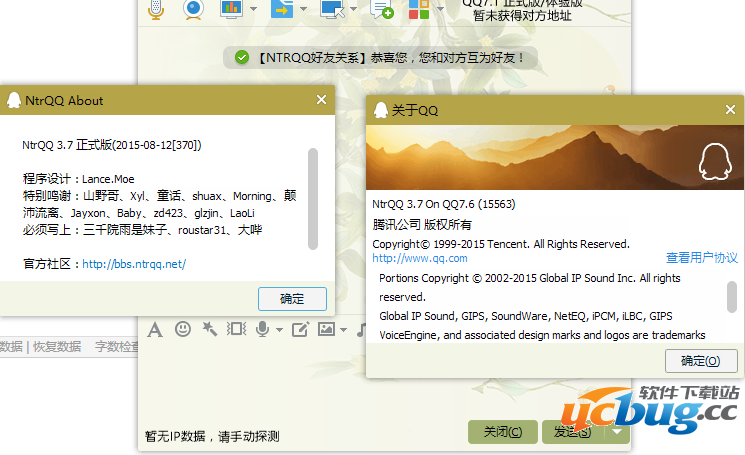Open the bbs.ntrqq.net community link
The image size is (745, 455).
134,264
